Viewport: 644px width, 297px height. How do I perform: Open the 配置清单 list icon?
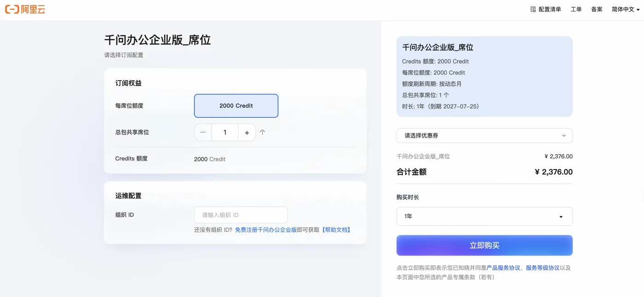[x=533, y=9]
